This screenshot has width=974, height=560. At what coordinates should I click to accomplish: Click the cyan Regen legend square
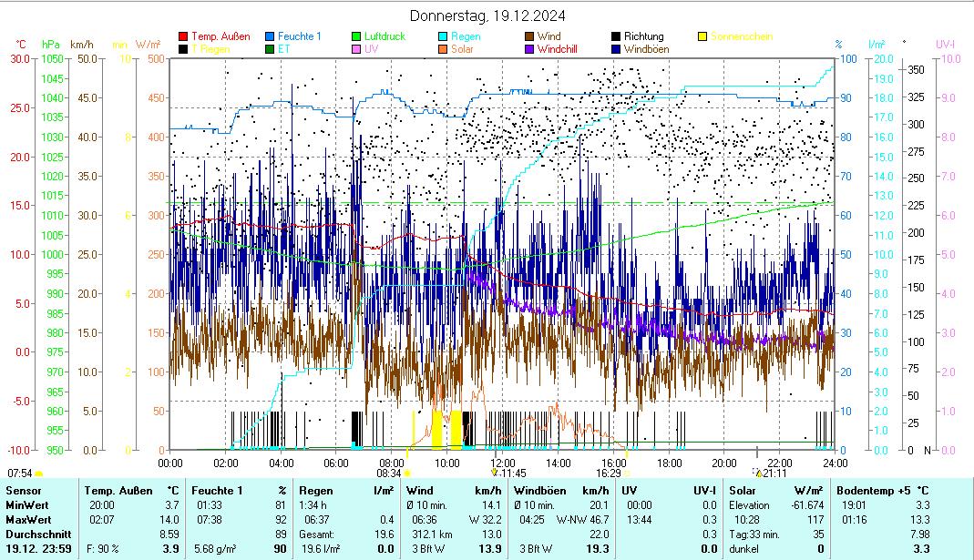point(443,36)
